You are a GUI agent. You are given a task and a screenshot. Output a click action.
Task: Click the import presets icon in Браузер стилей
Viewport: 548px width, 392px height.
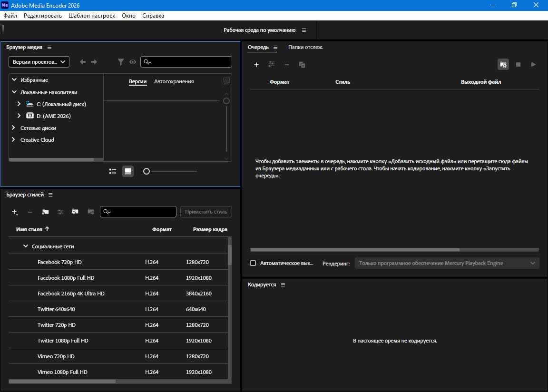75,212
